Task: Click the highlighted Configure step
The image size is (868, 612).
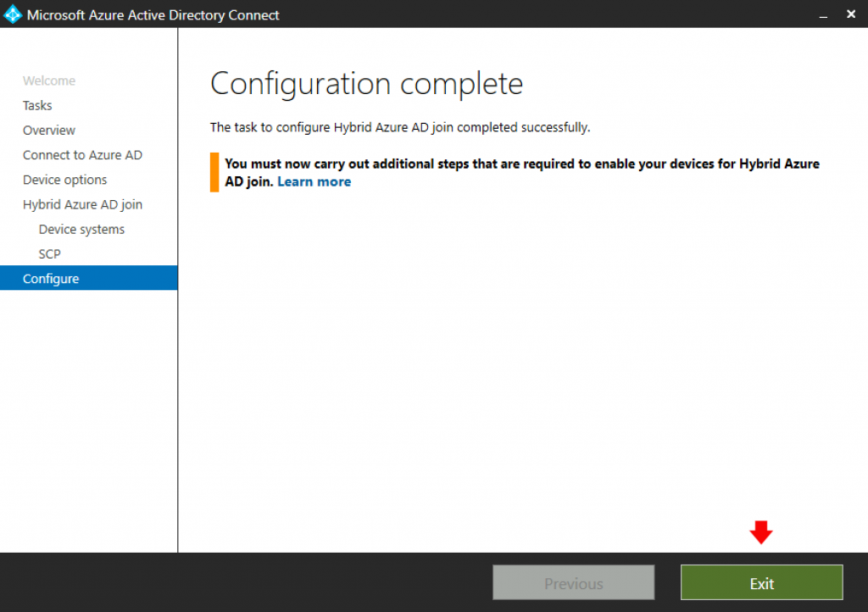Action: (51, 278)
